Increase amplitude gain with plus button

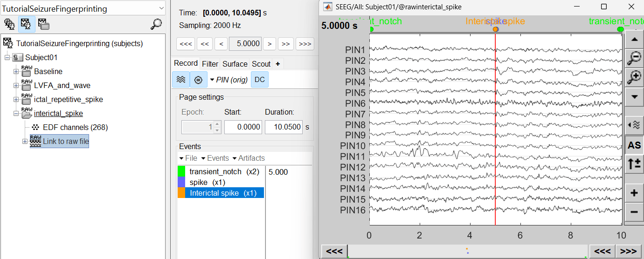pos(634,193)
